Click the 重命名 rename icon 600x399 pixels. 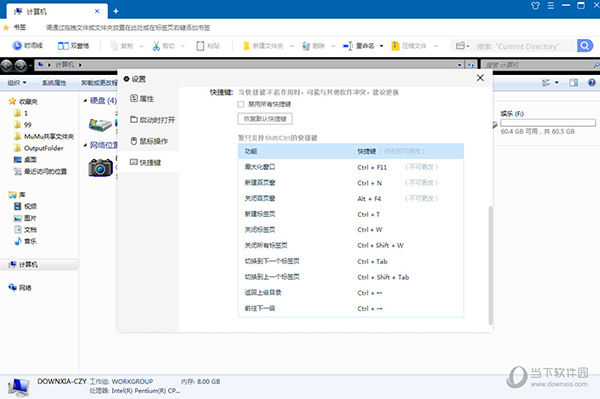pyautogui.click(x=348, y=46)
